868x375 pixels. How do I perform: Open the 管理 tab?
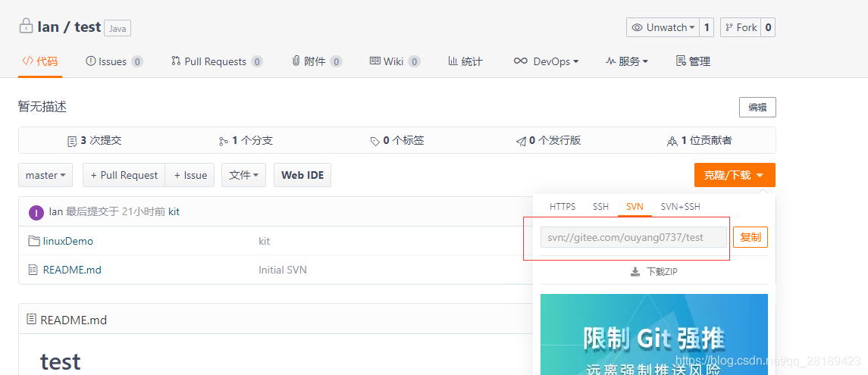click(x=694, y=61)
